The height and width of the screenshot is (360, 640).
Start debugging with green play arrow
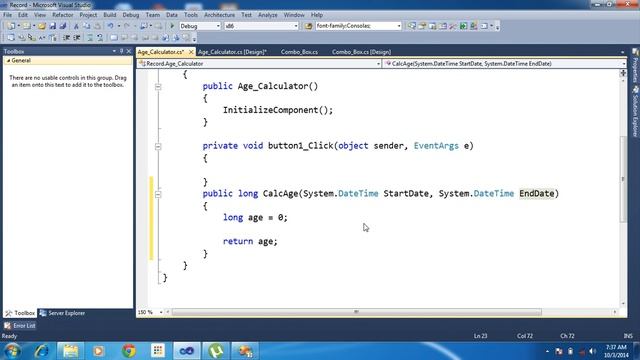click(172, 26)
